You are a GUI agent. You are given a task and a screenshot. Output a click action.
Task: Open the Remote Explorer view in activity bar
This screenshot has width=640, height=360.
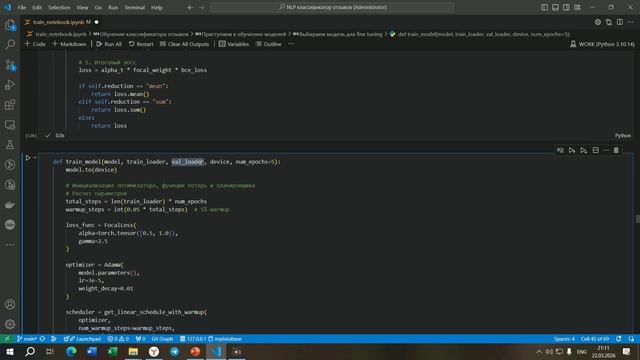(10, 125)
